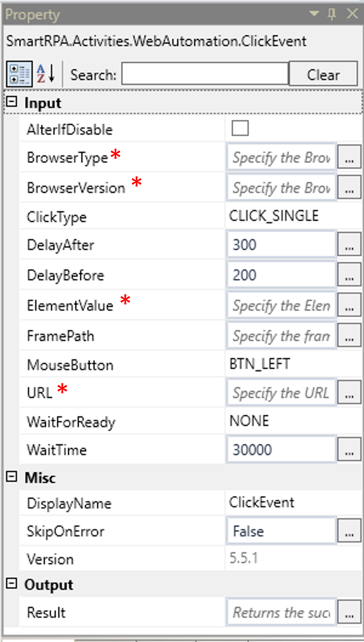Focus the Search text box

tap(205, 74)
